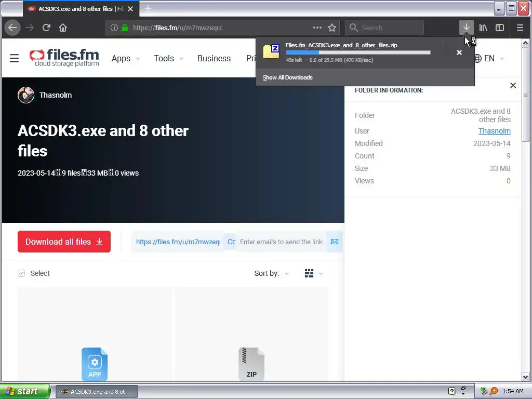Click the Copy link button

point(231,242)
